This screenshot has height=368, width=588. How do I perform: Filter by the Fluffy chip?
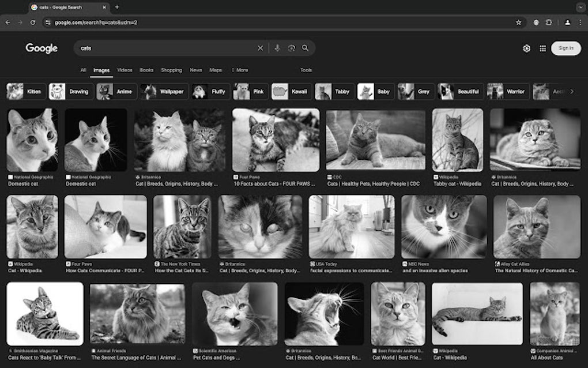click(210, 92)
